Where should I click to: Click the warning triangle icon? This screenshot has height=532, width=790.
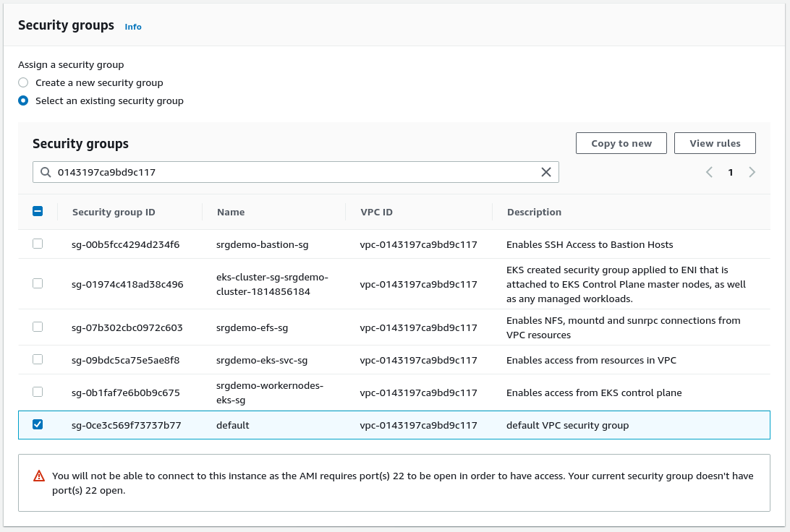(39, 476)
